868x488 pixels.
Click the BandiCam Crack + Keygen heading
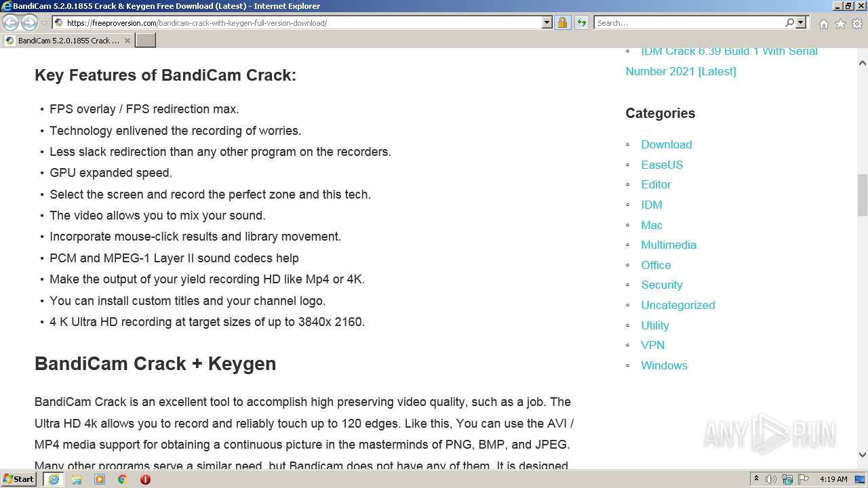155,364
